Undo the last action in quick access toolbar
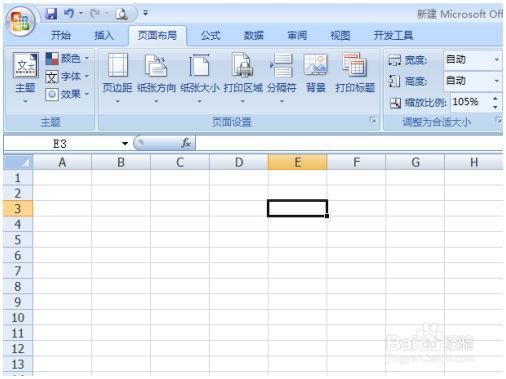This screenshot has height=379, width=506. [x=69, y=14]
